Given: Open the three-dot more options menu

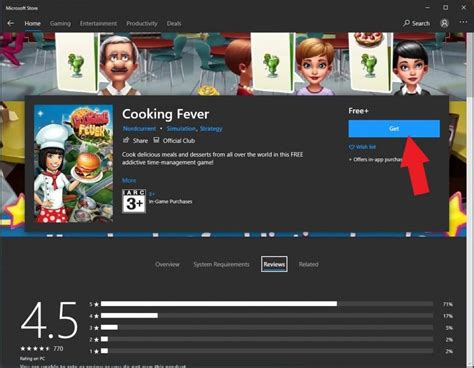Looking at the screenshot, I should [x=463, y=22].
